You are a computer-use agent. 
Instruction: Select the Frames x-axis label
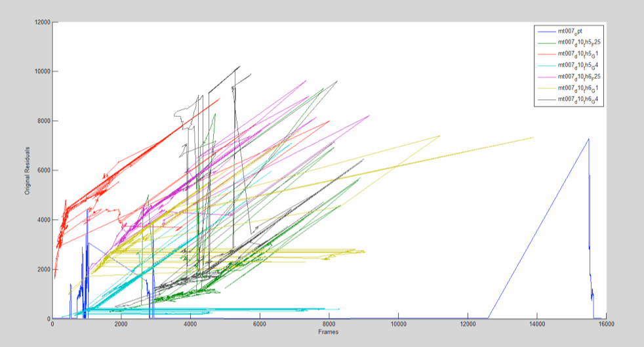(x=328, y=332)
